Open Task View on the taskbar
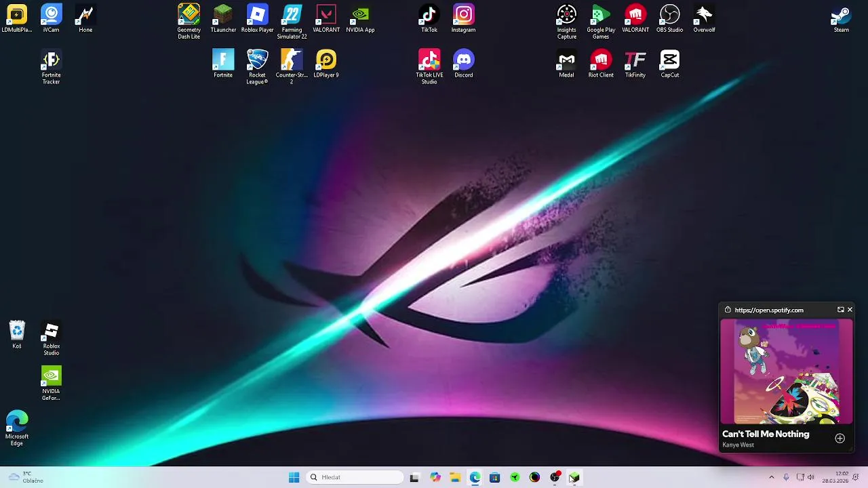 [x=414, y=477]
